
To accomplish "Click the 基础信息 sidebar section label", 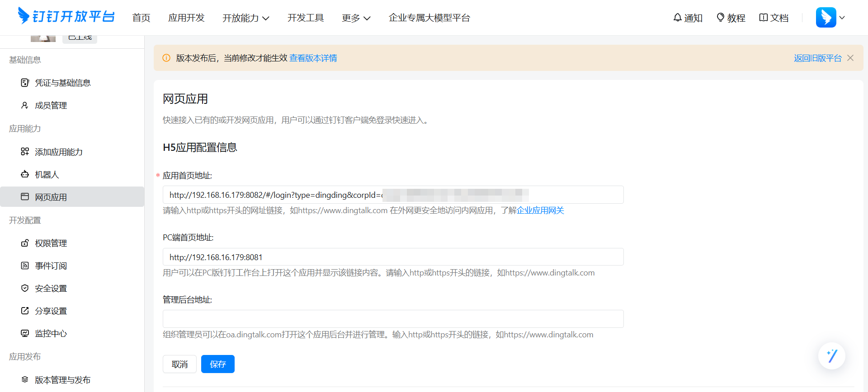I will coord(25,60).
